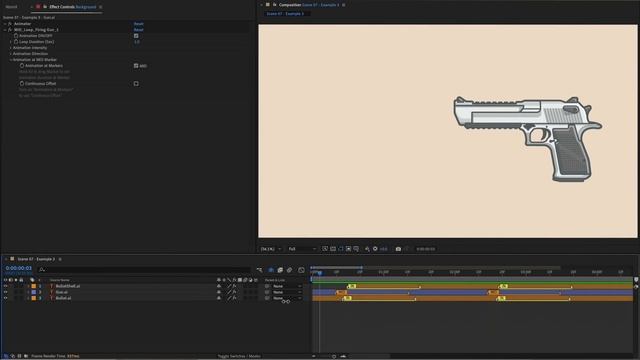Image resolution: width=640 pixels, height=360 pixels.
Task: Uncheck the Animation ON/OFF checkbox
Action: click(136, 36)
